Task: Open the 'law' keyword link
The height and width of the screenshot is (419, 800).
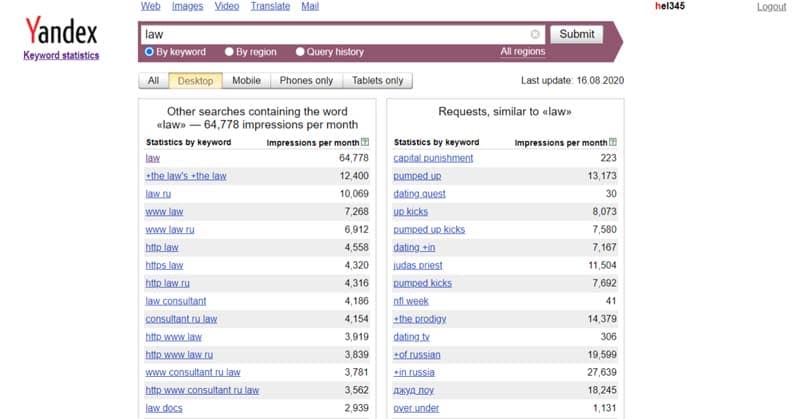Action: click(x=153, y=158)
